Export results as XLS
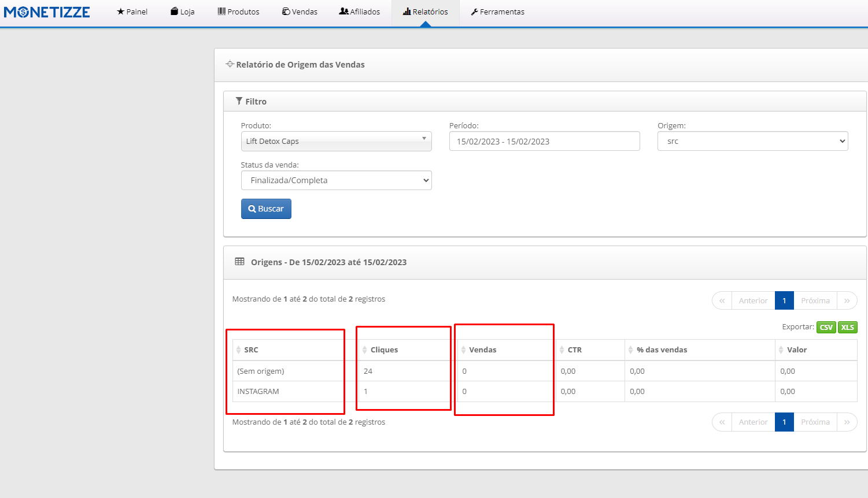 click(x=847, y=327)
